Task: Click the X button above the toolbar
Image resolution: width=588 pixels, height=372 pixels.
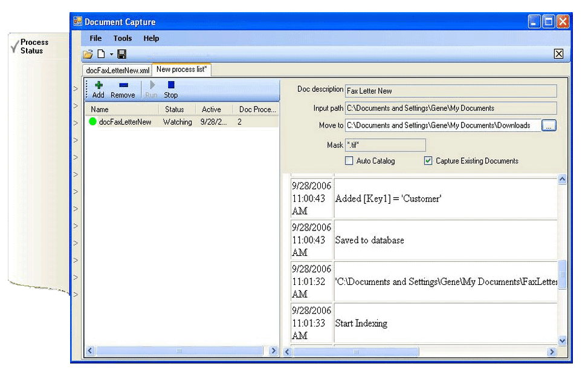Action: [x=559, y=54]
